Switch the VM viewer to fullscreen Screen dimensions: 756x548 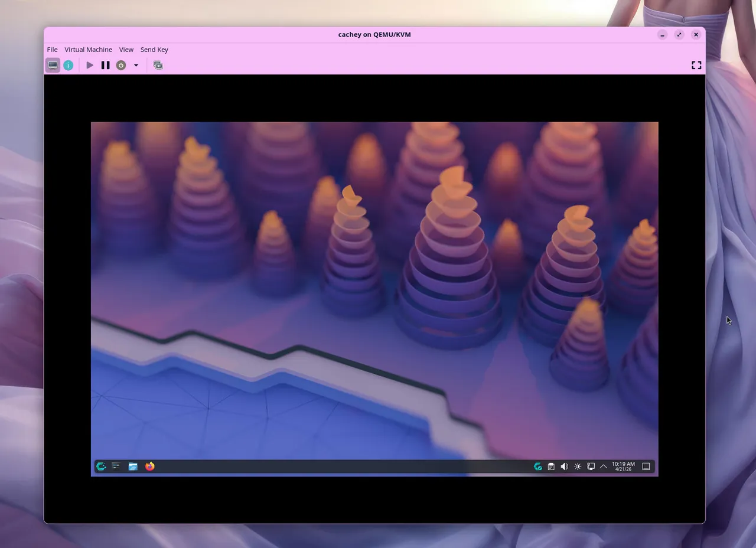pos(696,65)
